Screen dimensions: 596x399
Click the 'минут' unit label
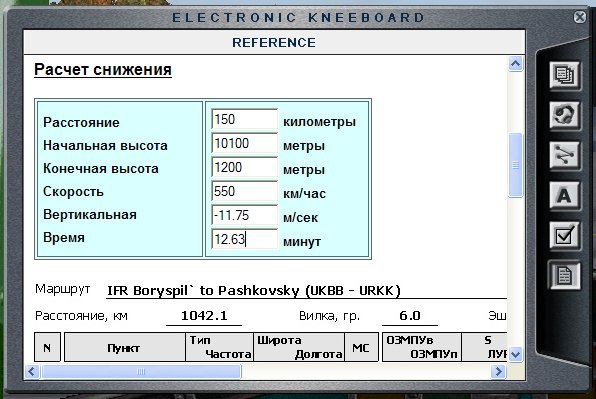302,241
